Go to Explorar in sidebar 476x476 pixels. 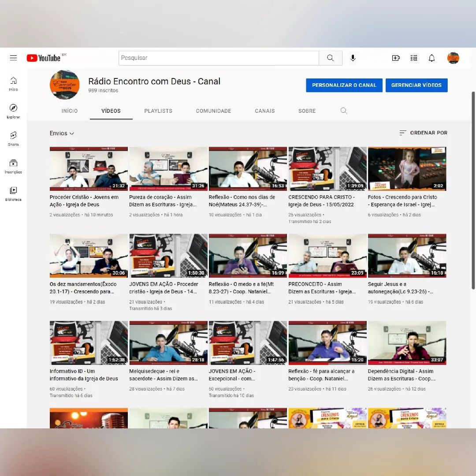point(13,111)
